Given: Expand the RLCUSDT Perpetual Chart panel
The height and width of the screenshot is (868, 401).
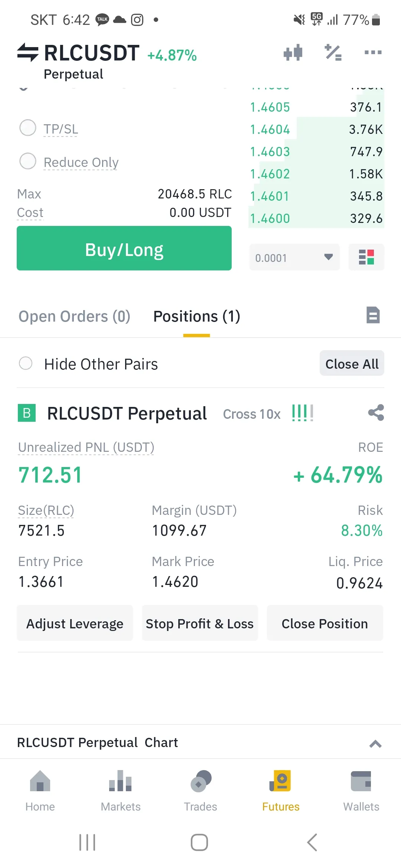Looking at the screenshot, I should pyautogui.click(x=375, y=743).
